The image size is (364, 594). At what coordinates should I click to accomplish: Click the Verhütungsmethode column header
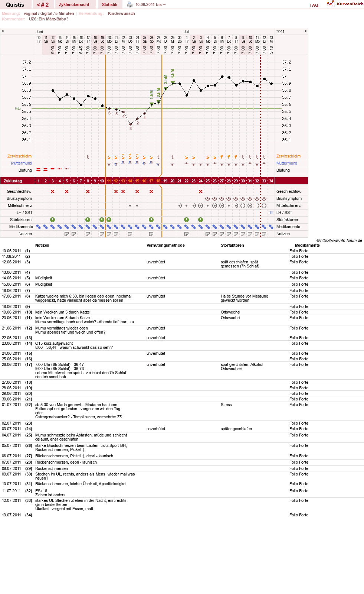click(165, 246)
